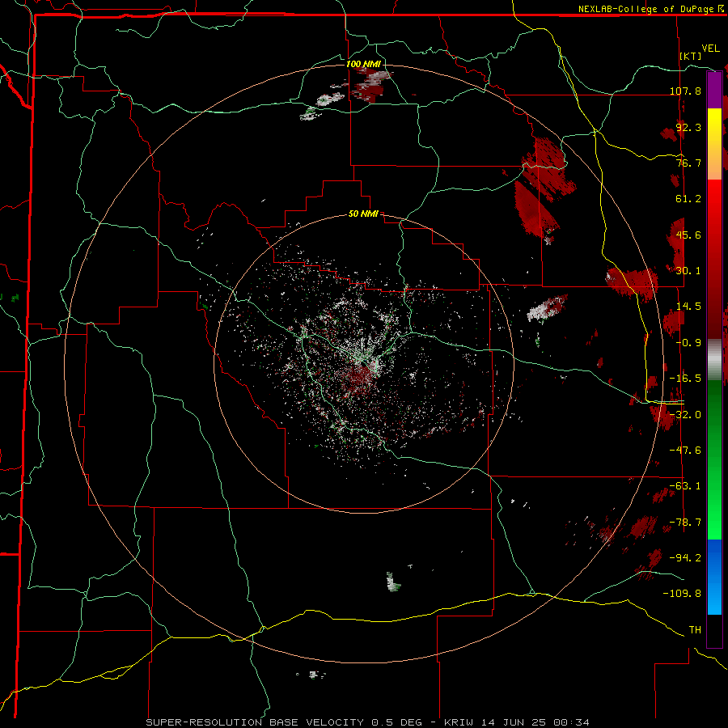Click the purple segment of the color bar

click(x=714, y=90)
